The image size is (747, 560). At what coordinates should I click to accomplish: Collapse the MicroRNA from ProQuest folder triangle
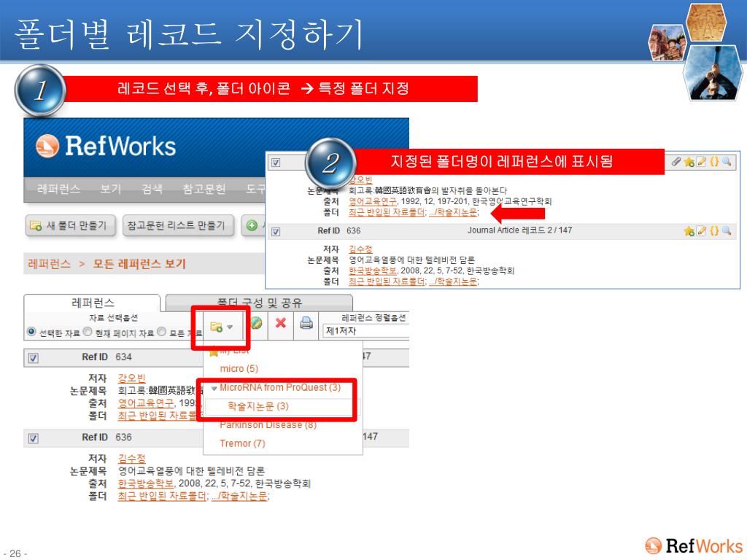tap(214, 389)
